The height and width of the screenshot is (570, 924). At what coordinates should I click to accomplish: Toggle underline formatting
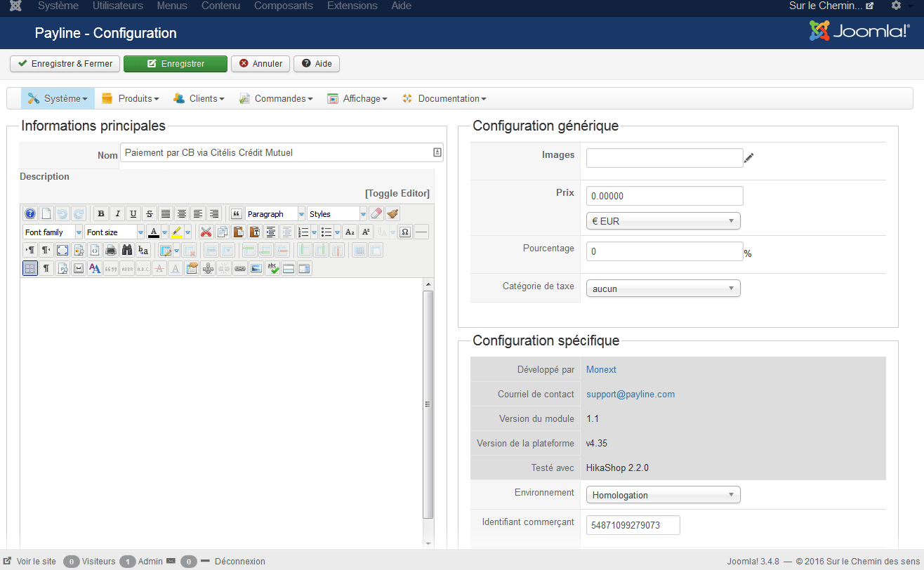pos(133,214)
